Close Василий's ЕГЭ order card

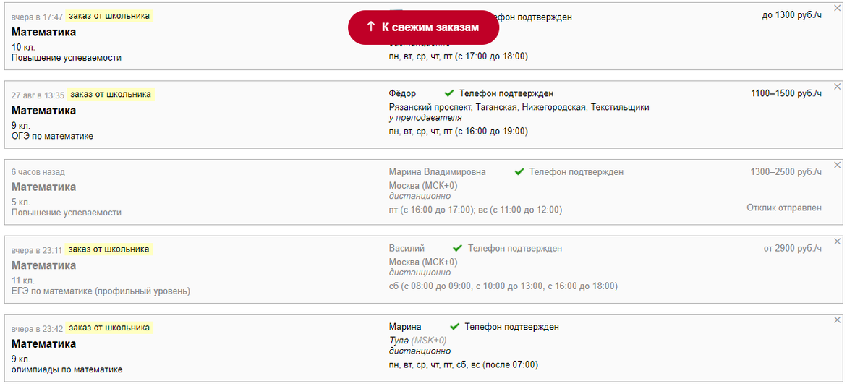(x=838, y=241)
